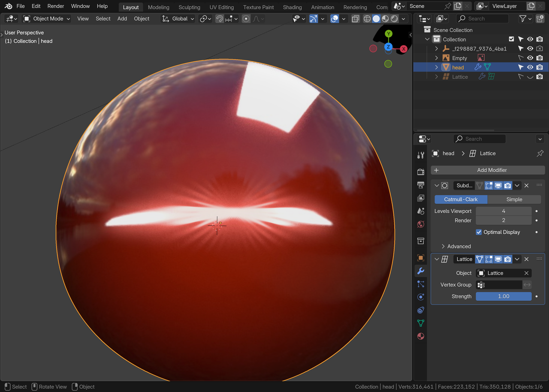This screenshot has width=549, height=392.
Task: Toggle Collection exclude-from-view-layer checkbox
Action: click(511, 39)
